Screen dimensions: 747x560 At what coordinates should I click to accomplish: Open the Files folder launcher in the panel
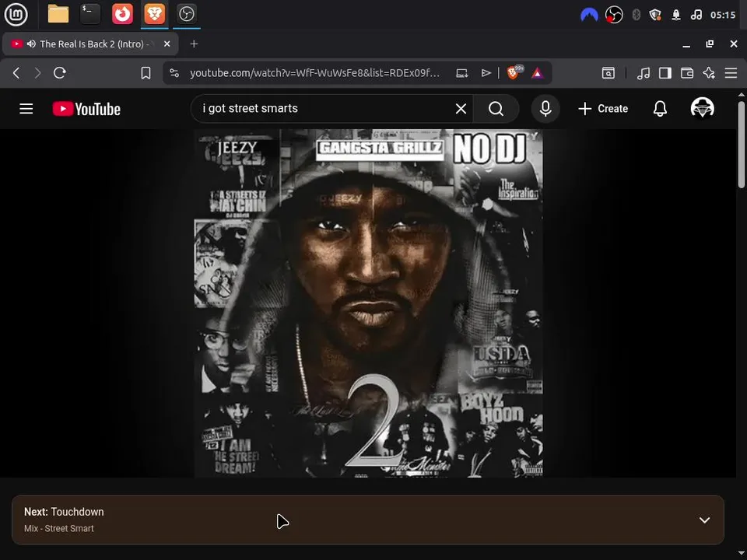(x=58, y=14)
